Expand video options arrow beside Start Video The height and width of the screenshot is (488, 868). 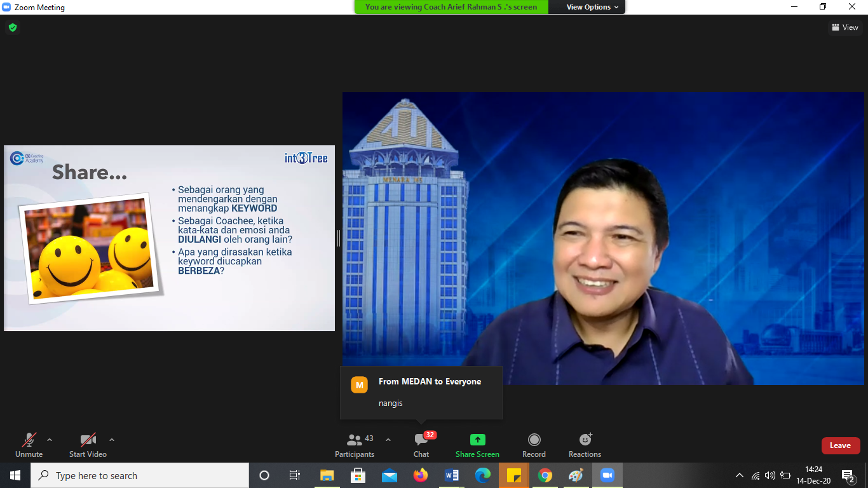pyautogui.click(x=112, y=440)
